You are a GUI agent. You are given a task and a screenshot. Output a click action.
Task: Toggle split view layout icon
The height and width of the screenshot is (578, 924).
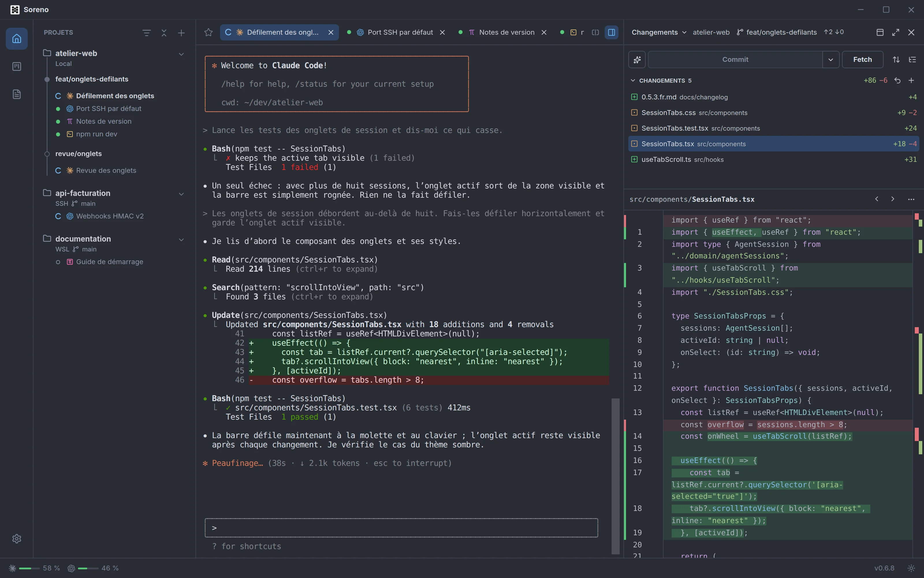click(595, 32)
